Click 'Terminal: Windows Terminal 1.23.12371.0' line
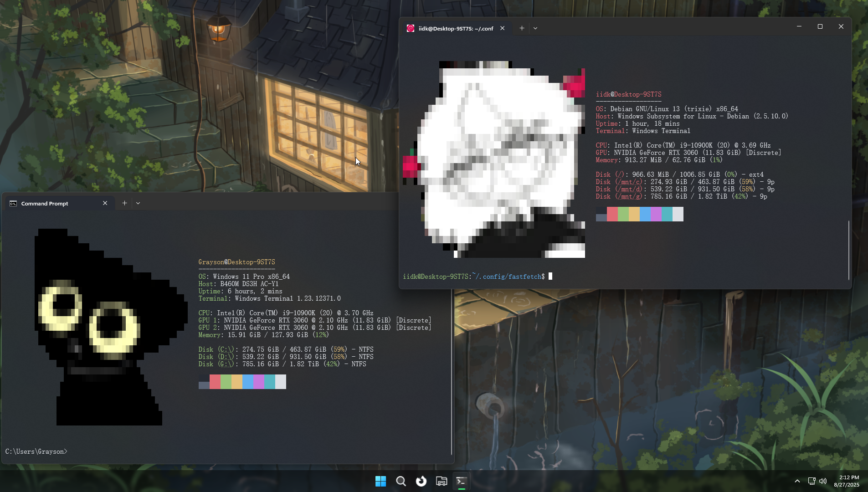The height and width of the screenshot is (492, 868). pos(269,298)
